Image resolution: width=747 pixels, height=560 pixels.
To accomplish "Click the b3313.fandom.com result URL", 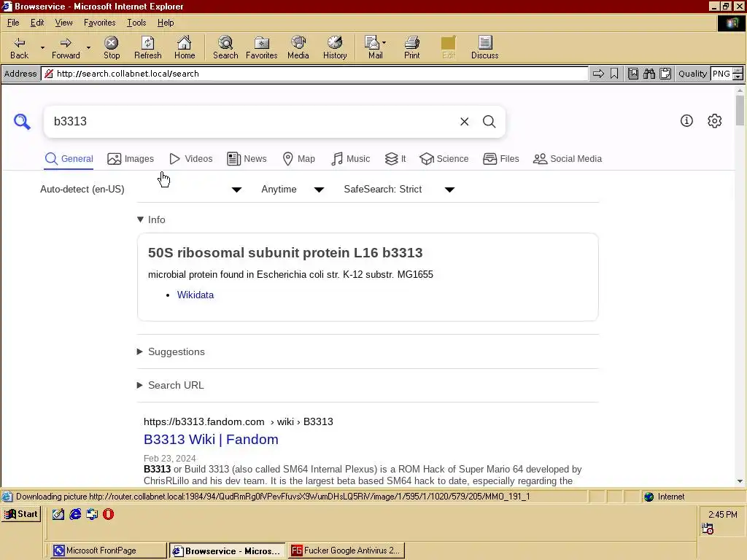I will click(x=239, y=421).
